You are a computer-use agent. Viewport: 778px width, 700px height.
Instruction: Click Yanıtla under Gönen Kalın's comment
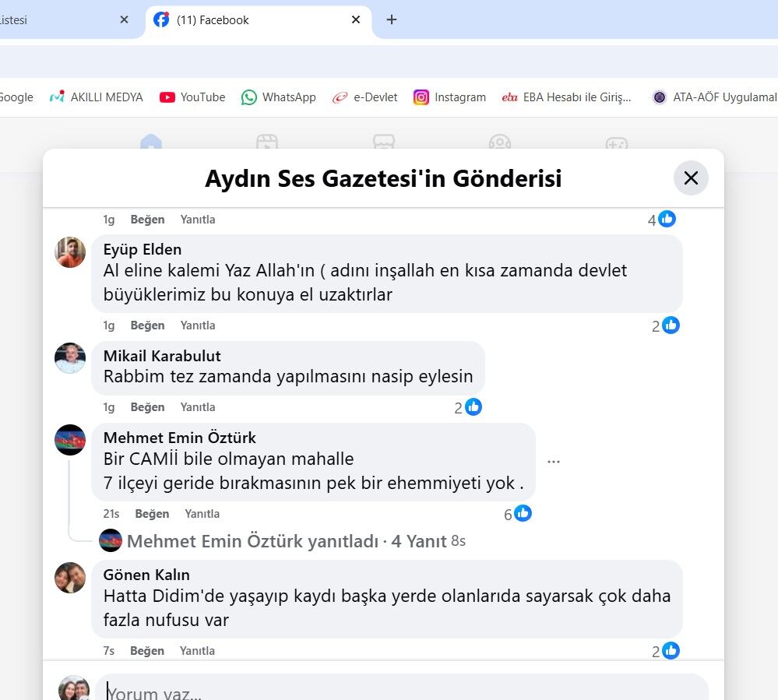coord(197,650)
